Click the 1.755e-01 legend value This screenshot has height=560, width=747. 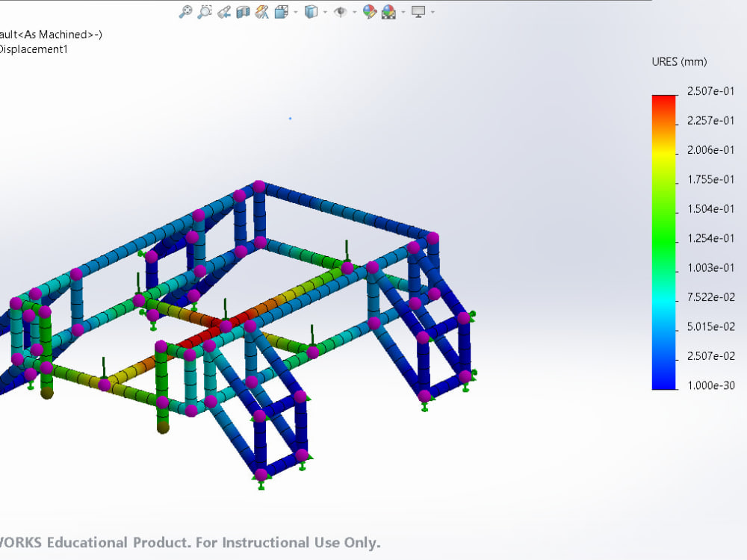(711, 179)
